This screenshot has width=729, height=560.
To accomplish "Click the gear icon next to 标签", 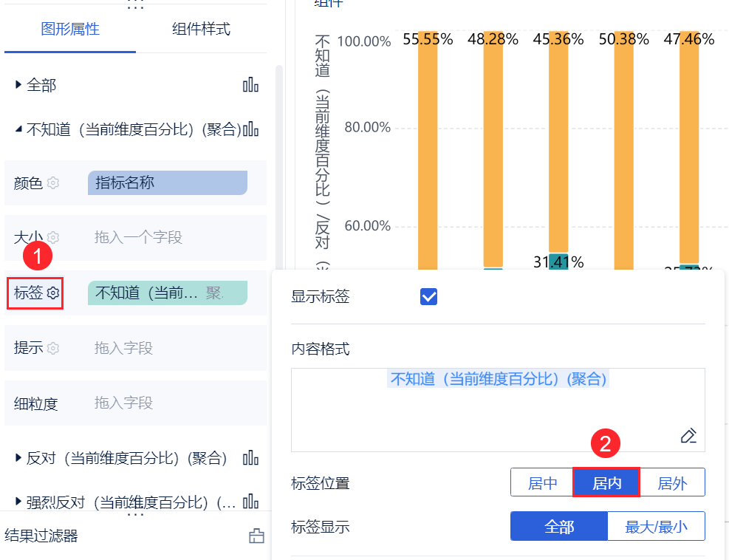I will coord(53,293).
